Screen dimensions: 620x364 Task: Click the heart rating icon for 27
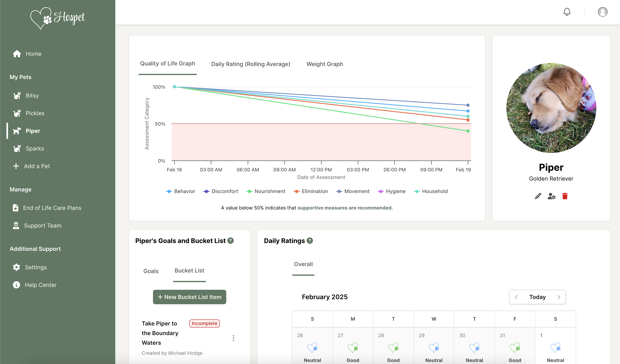[353, 348]
